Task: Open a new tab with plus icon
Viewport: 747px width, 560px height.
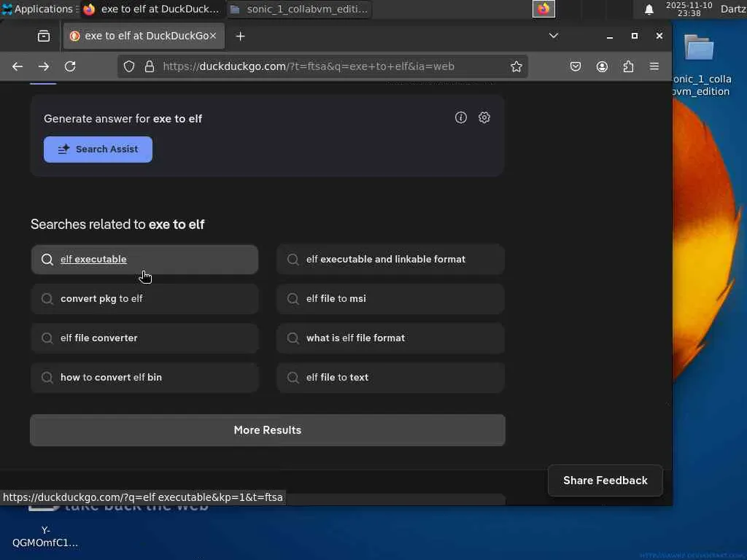Action: click(240, 36)
